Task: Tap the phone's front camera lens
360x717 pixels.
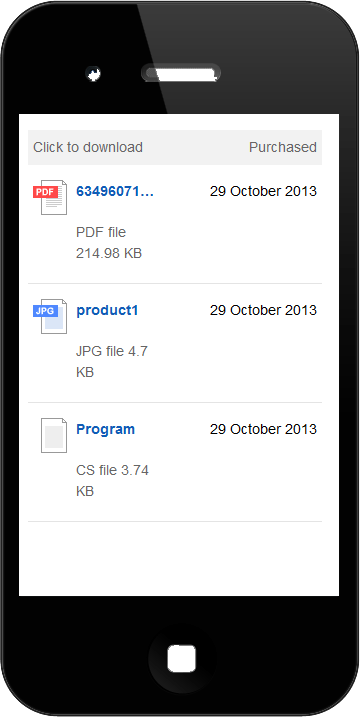Action: [93, 74]
